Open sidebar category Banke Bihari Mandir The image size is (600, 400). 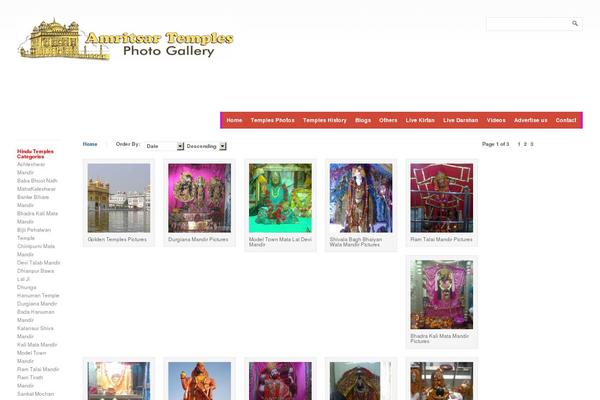click(33, 201)
